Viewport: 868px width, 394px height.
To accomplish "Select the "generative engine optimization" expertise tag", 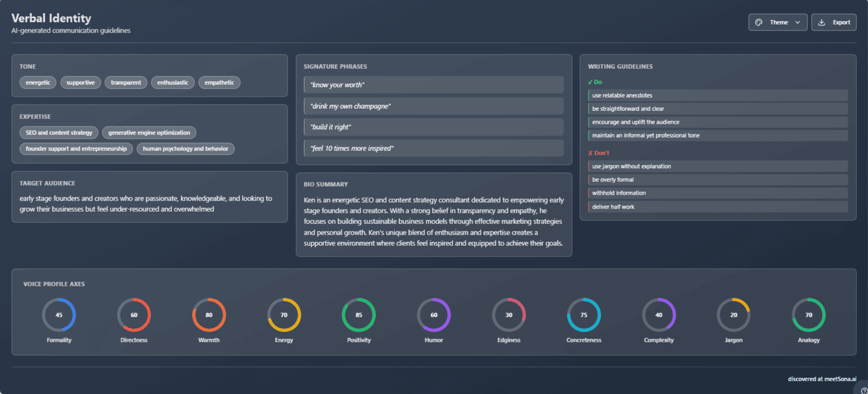I will (x=149, y=133).
